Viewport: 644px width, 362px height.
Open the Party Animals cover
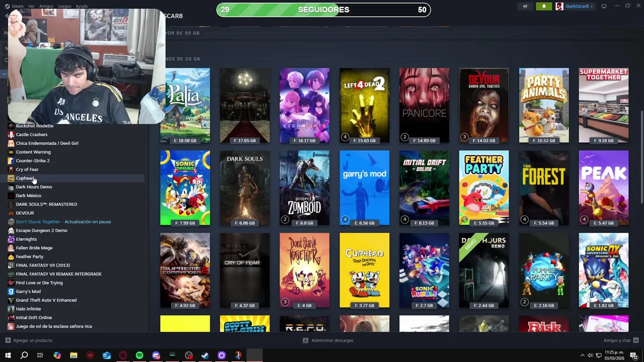pos(544,106)
